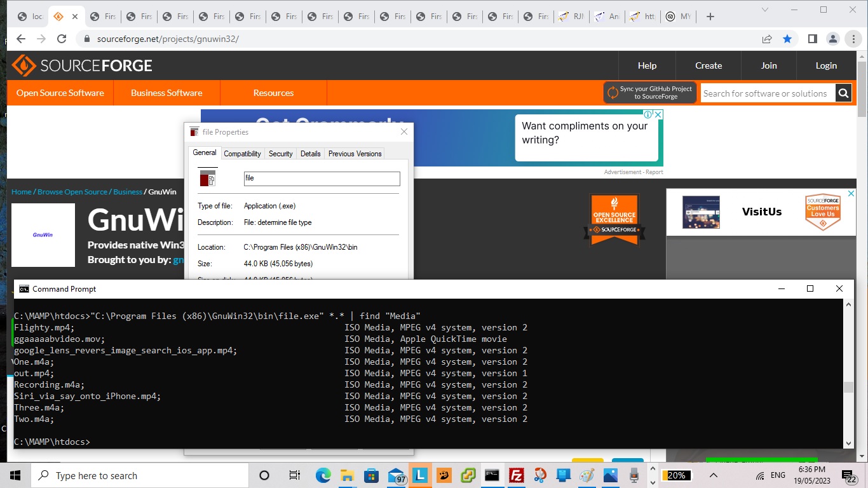Click the Open Source Excellence badge
This screenshot has height=488, width=868.
coord(614,220)
